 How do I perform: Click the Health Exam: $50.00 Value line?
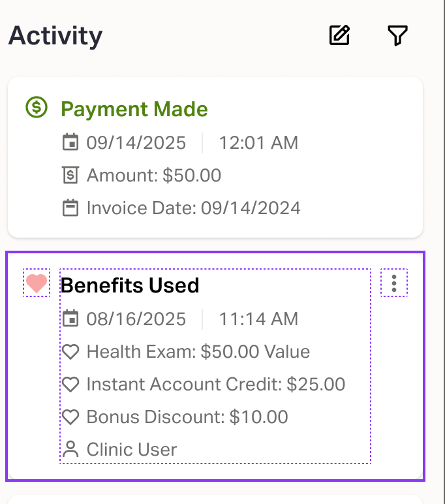click(198, 352)
